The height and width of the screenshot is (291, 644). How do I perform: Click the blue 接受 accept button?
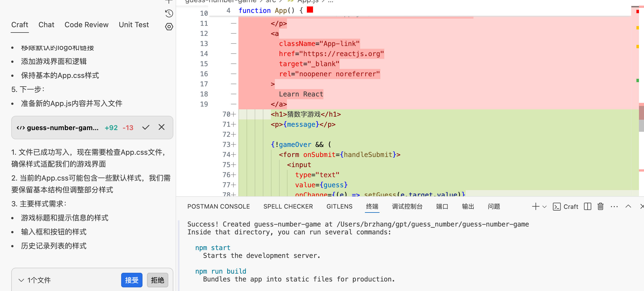(132, 280)
